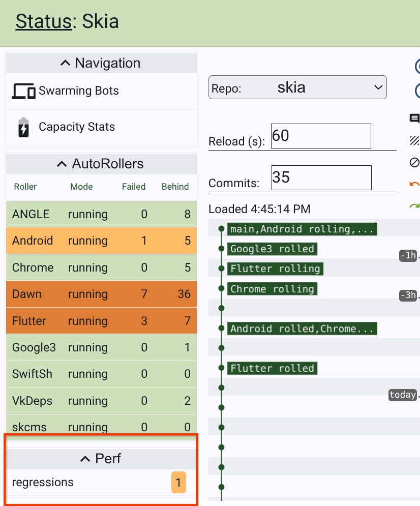Viewport: 420px width, 506px height.
Task: Click the Mode column header
Action: click(81, 187)
